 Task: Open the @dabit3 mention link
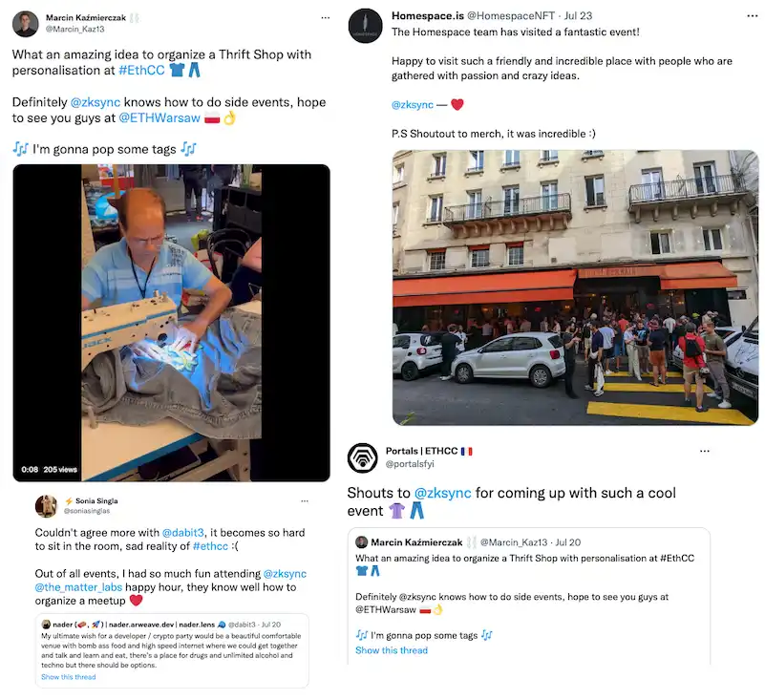point(183,533)
